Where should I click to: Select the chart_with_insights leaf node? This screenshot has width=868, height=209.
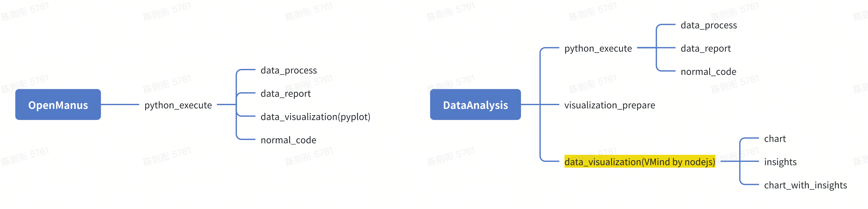[805, 185]
